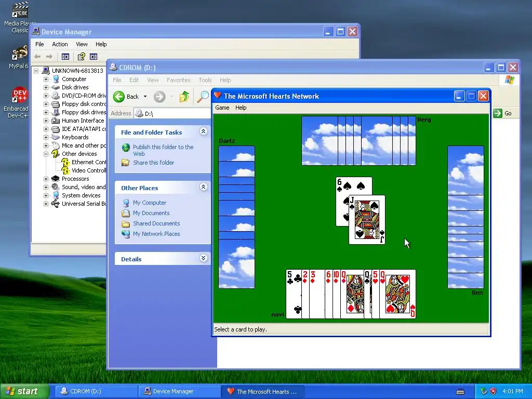Viewport: 532px width, 399px height.
Task: Open My Documents from Other Places
Action: 151,213
